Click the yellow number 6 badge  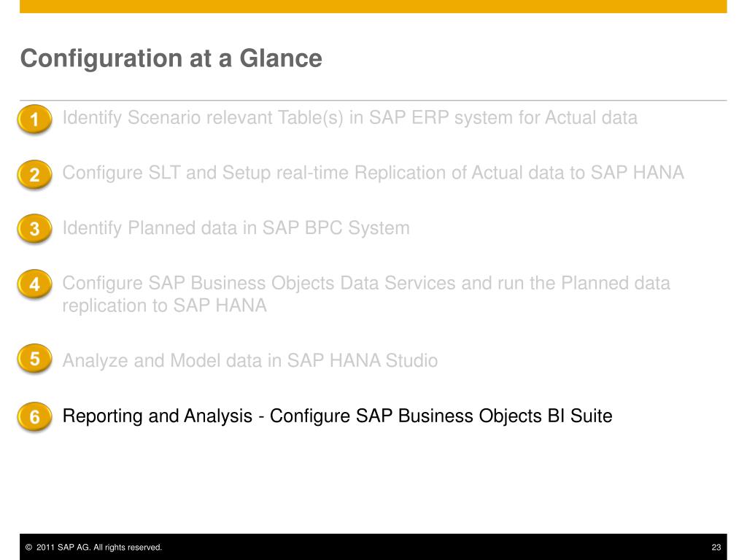34,417
